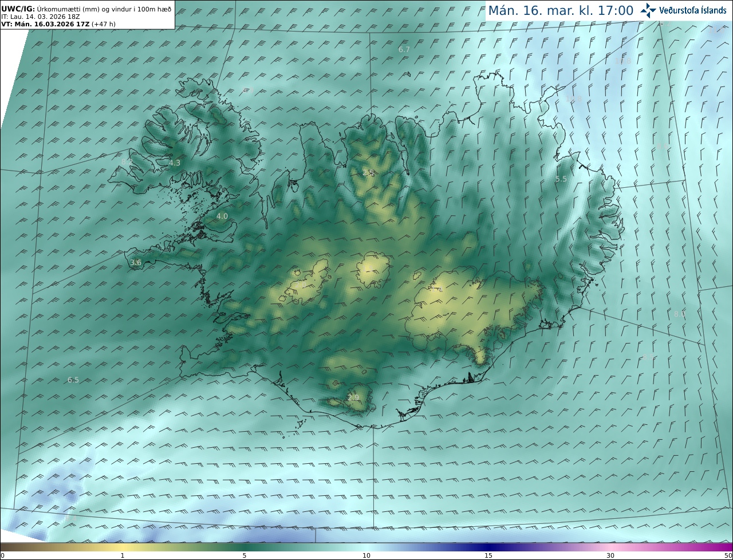Click the 10 tick on the color scale
733x560 pixels.
click(366, 555)
